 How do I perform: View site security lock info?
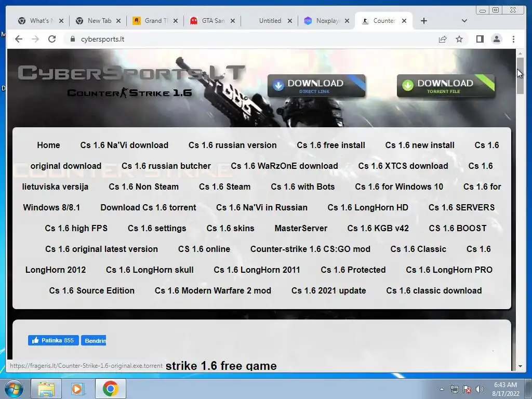[72, 39]
